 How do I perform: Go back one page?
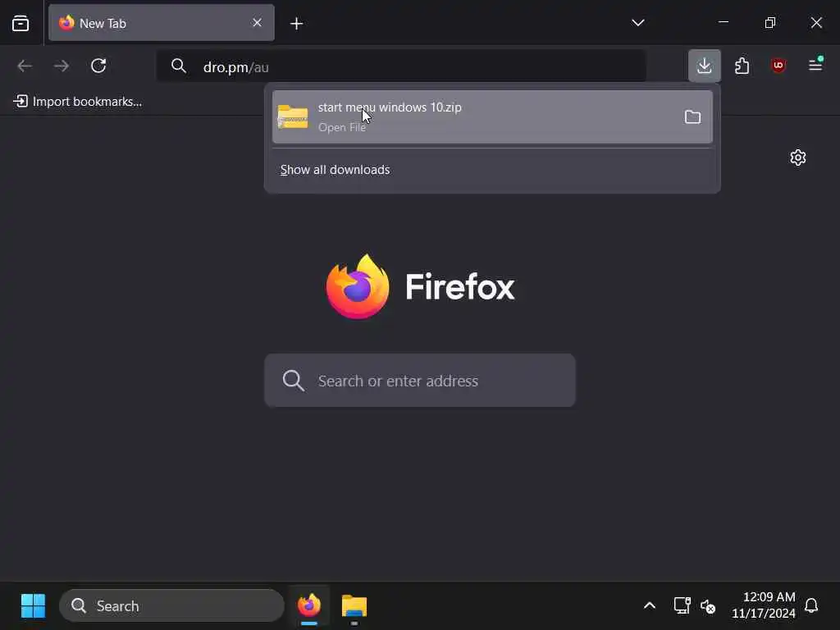(x=25, y=66)
